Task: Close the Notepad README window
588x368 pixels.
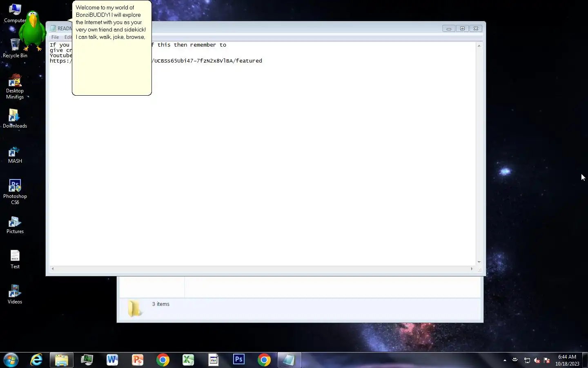Action: (476, 28)
